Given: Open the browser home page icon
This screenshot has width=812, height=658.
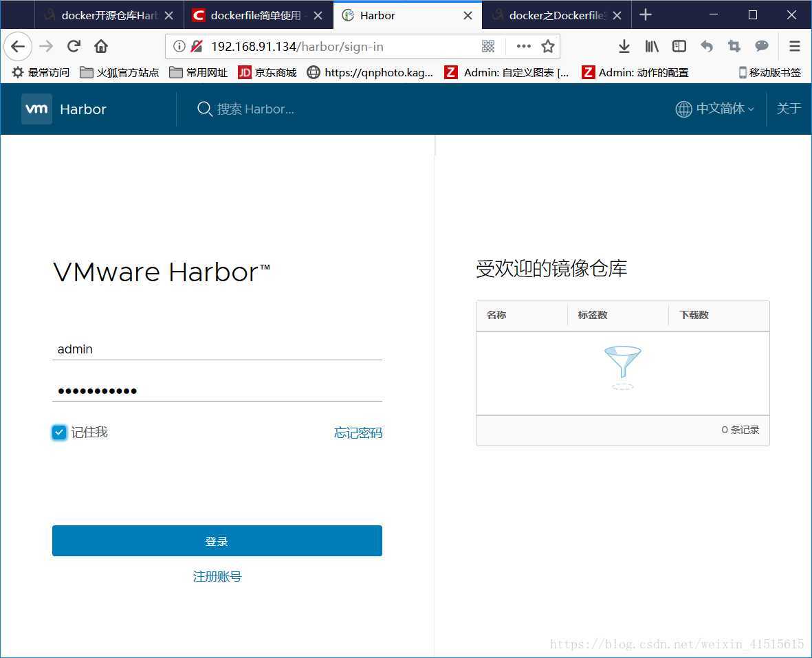Looking at the screenshot, I should coord(101,47).
